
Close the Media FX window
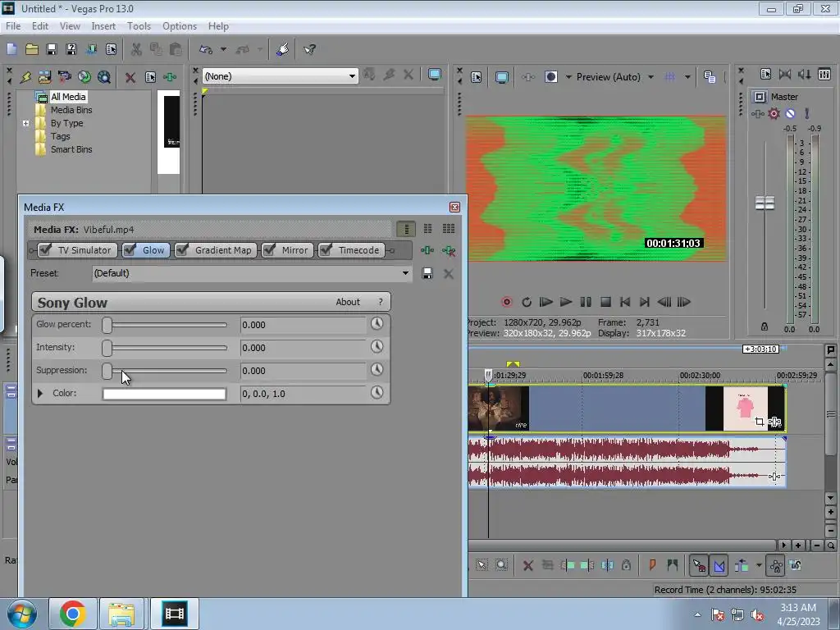(454, 208)
